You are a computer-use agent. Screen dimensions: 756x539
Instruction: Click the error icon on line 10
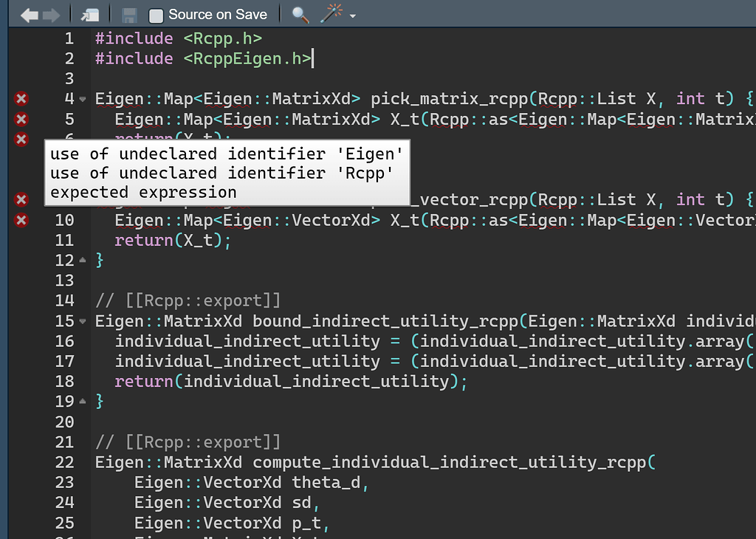pos(21,220)
